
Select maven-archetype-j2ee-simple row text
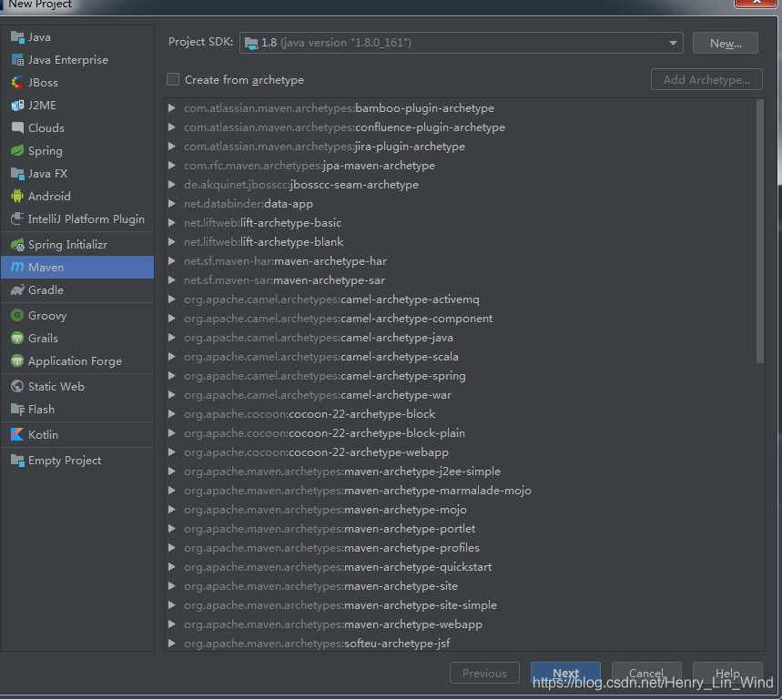(342, 472)
